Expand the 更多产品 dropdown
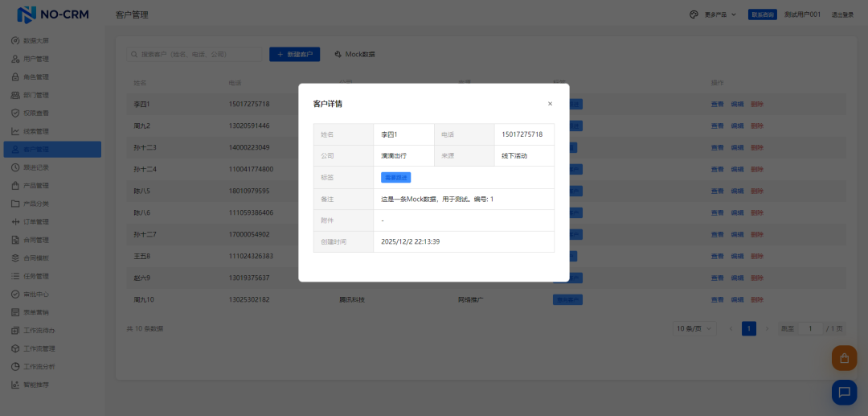 pos(719,15)
